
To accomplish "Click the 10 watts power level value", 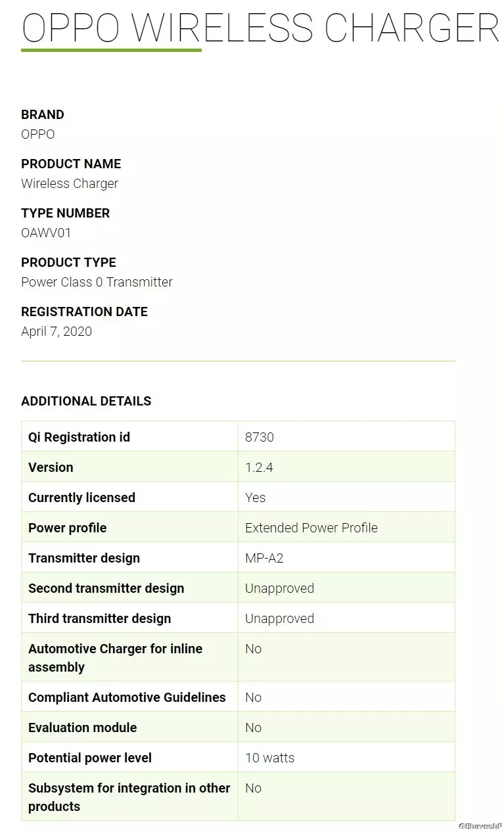I will [269, 758].
